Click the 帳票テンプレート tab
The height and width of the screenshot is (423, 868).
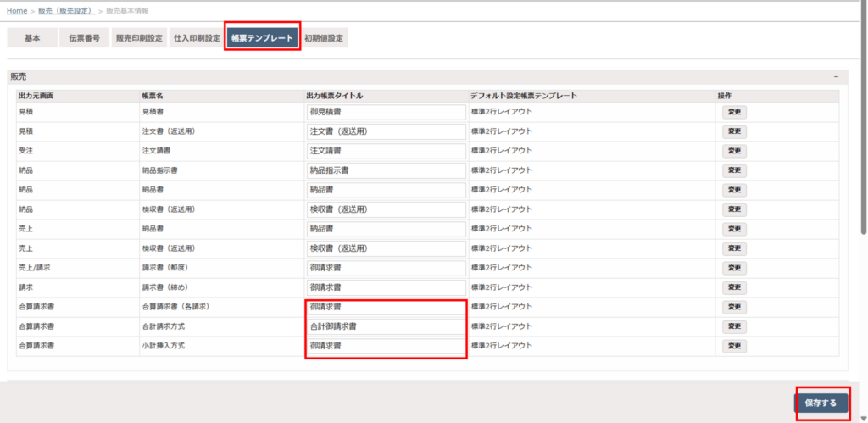(263, 38)
